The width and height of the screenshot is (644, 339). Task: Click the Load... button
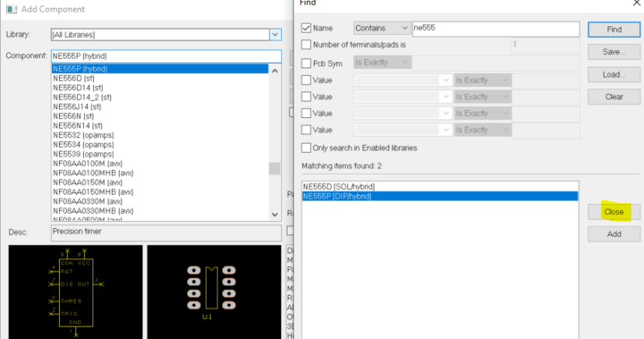[x=614, y=74]
